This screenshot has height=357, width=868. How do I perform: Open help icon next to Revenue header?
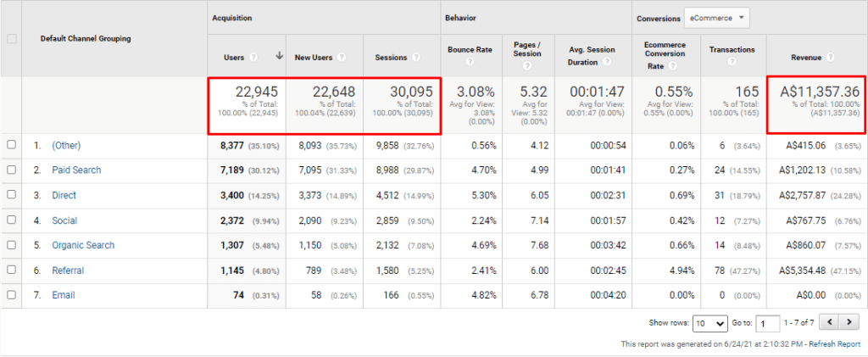[831, 57]
